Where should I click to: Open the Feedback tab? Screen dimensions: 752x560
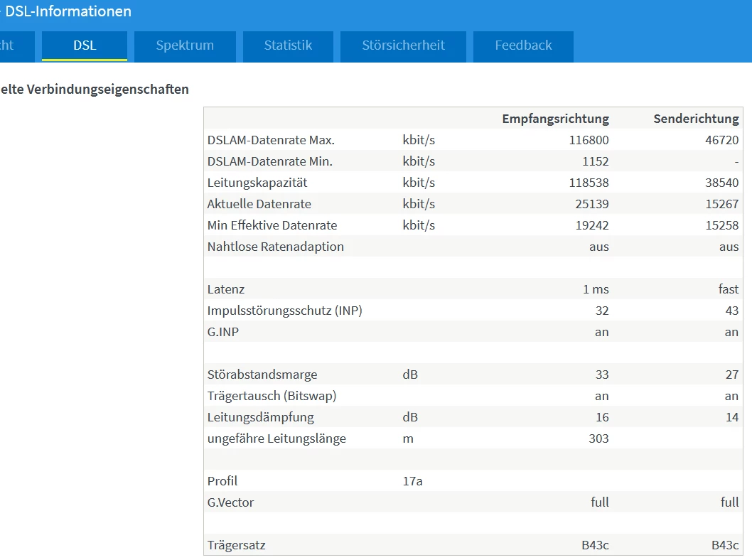pyautogui.click(x=523, y=46)
